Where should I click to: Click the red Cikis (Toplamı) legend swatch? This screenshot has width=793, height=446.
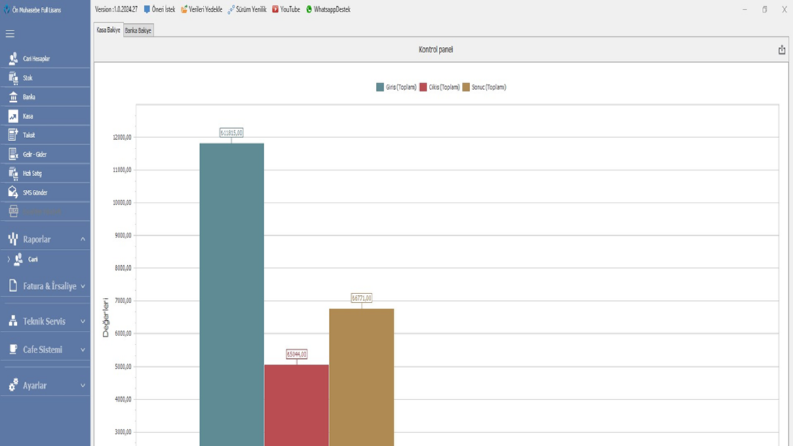point(423,87)
